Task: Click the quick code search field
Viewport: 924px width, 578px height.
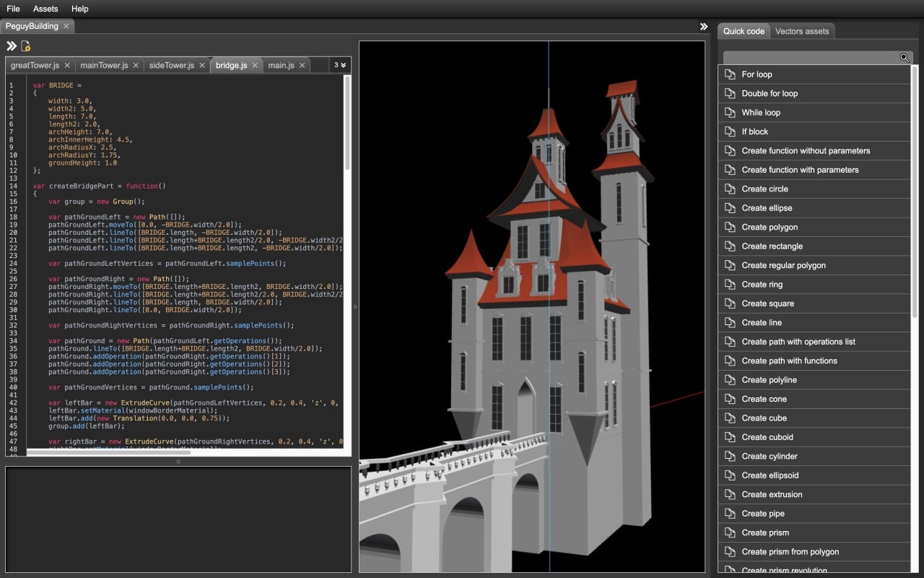Action: (811, 58)
